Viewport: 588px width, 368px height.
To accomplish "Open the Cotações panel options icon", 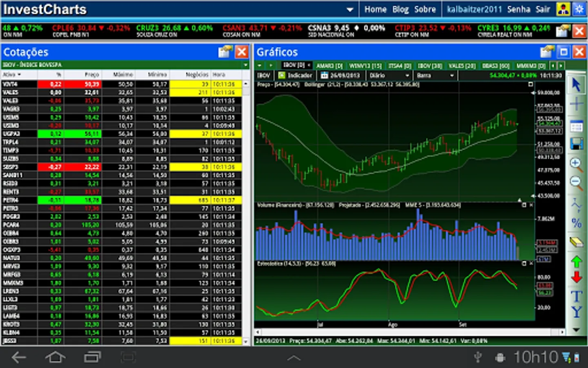I will tap(225, 52).
